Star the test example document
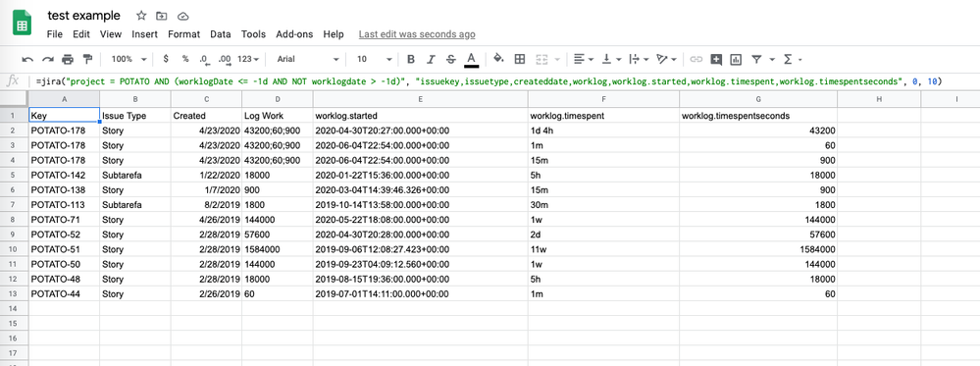Screen dimensions: 980x366 point(142,16)
